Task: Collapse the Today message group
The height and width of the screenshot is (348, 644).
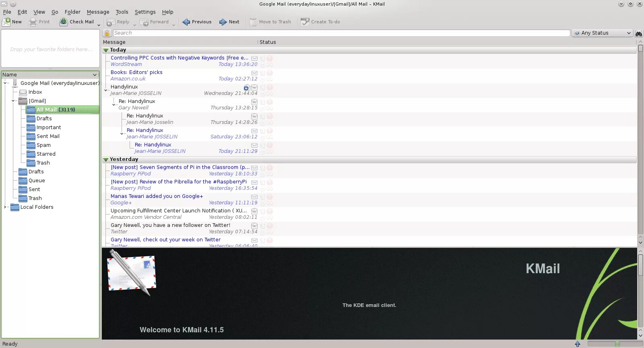Action: (106, 50)
